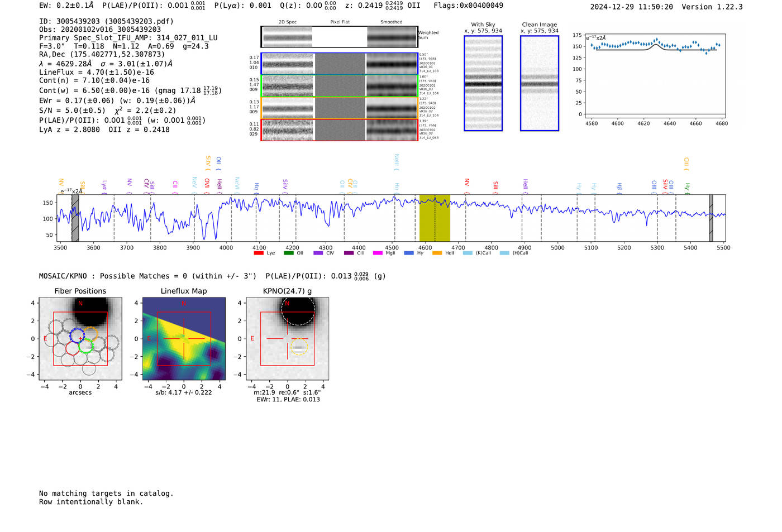This screenshot has width=782, height=532.
Task: Click the Lineflux Map heatmap
Action: pos(184,339)
